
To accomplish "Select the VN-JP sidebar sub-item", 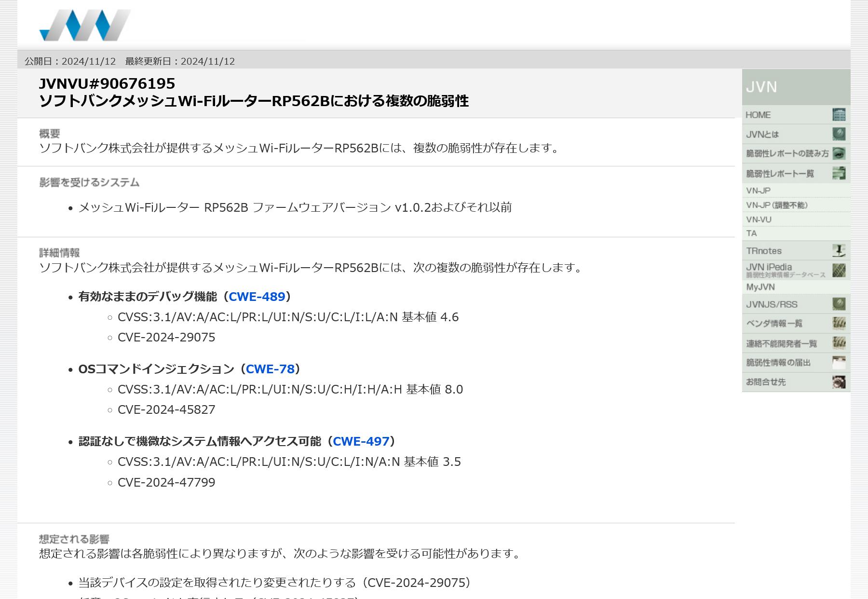I will click(x=796, y=191).
